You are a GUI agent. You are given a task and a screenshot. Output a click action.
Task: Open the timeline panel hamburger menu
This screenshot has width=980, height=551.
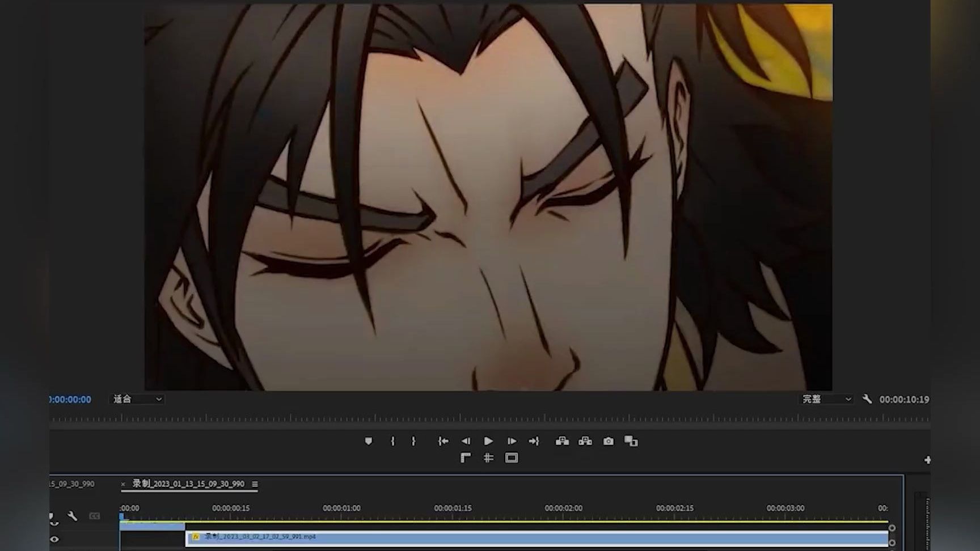pos(255,484)
